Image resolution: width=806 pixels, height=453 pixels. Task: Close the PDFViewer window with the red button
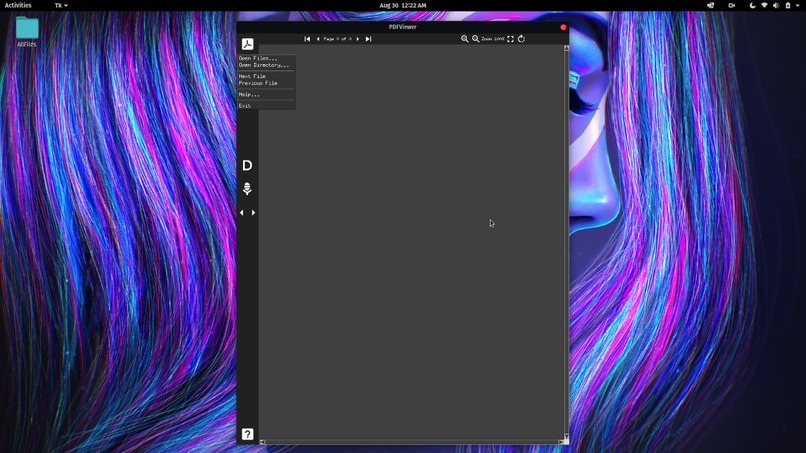563,27
